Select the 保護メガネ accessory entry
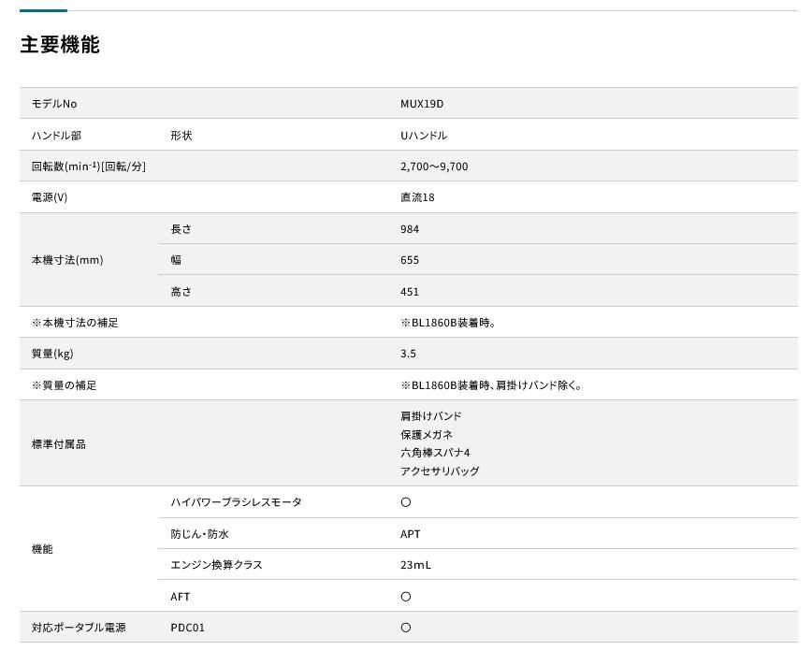This screenshot has width=812, height=666. 427,435
